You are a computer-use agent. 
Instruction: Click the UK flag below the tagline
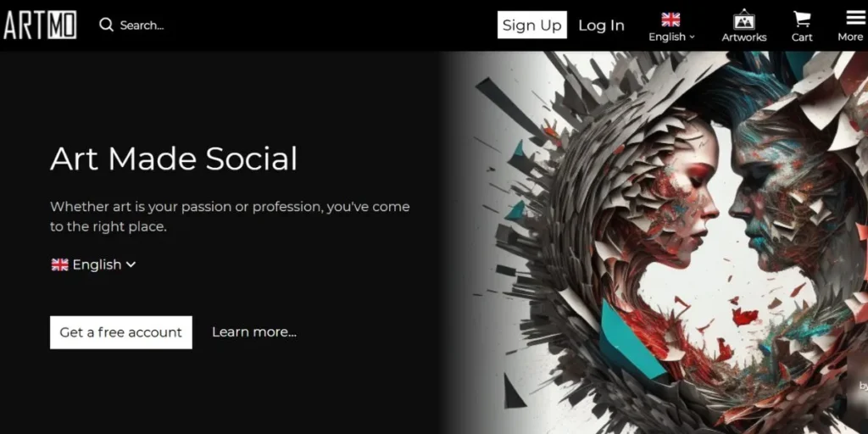coord(60,264)
